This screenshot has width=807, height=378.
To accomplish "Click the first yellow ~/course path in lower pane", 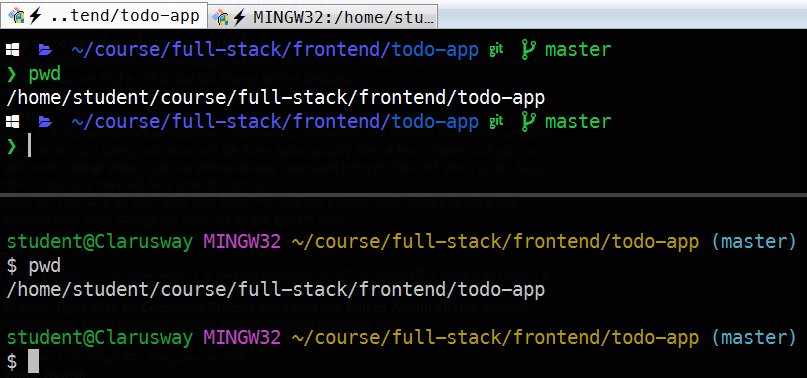I will click(x=495, y=242).
